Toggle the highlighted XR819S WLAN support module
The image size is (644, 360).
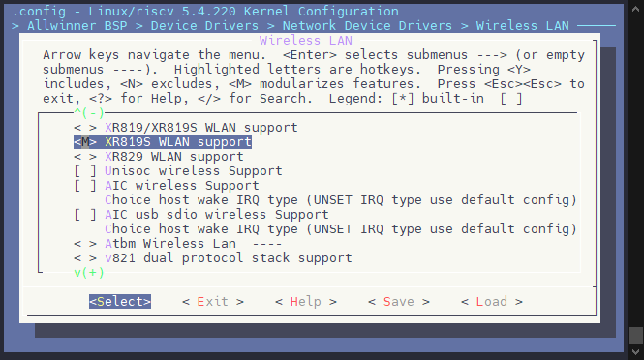click(x=163, y=142)
